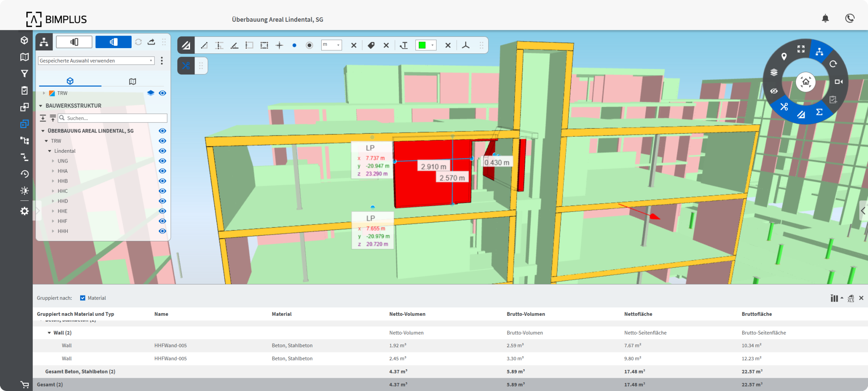Export table to XLS file
This screenshot has height=391, width=868.
[850, 298]
